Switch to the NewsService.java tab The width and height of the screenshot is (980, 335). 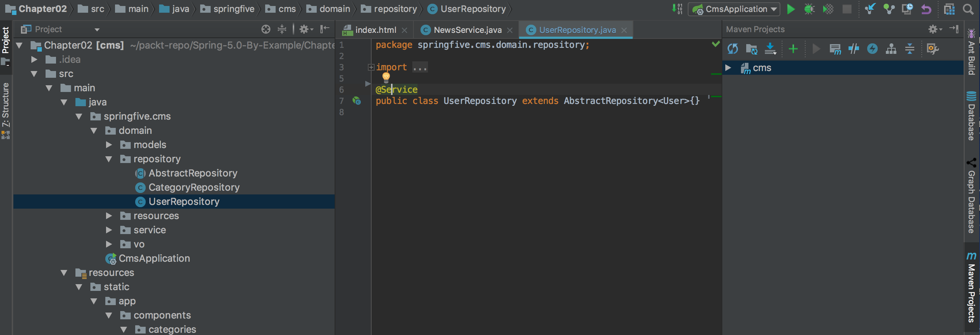pos(467,30)
